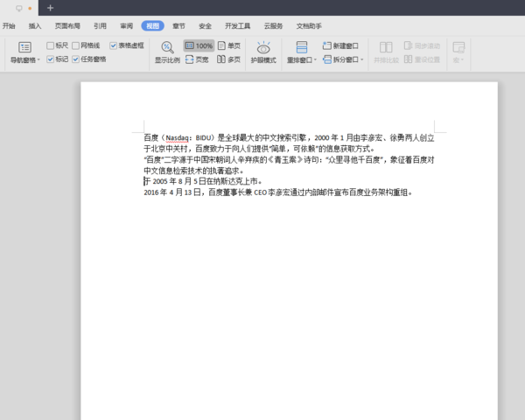Screen dimensions: 525x420
Task: Open the 开始 Home tab
Action: click(9, 25)
